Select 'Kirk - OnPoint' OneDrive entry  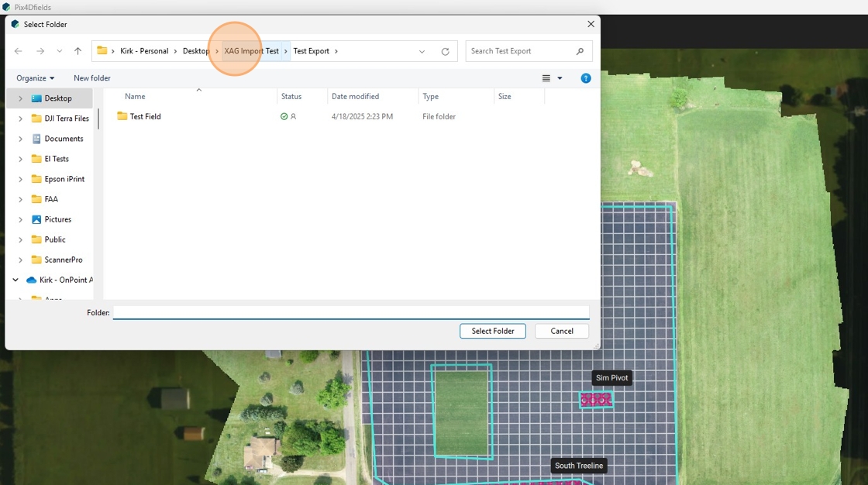coord(66,280)
